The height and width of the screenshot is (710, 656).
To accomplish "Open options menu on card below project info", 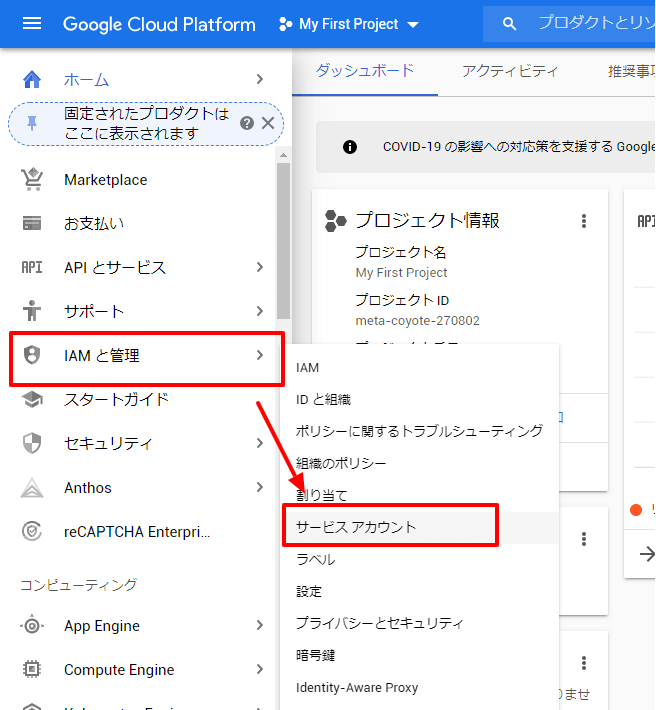I will coord(584,539).
